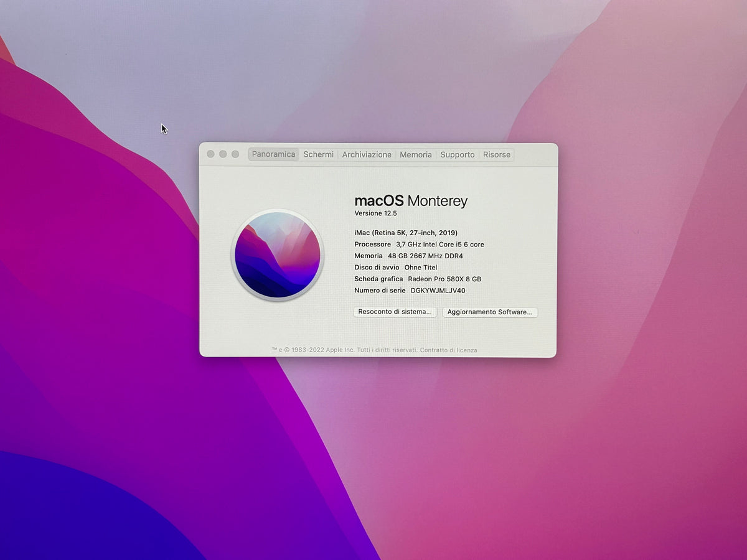Select the serial number DGKYWJMLJV40
The height and width of the screenshot is (560, 747).
pyautogui.click(x=438, y=291)
